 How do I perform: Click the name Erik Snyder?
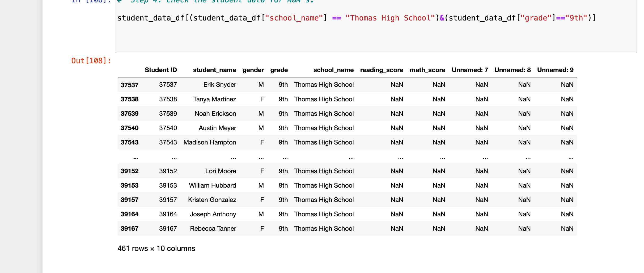220,85
